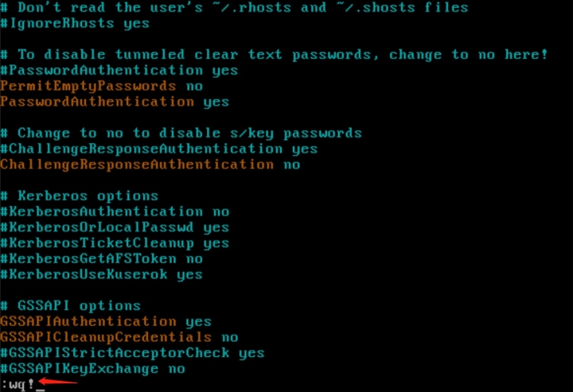Click the #GSSAPIStrictAcceptorCheck yes line
The image size is (573, 392).
pyautogui.click(x=132, y=353)
